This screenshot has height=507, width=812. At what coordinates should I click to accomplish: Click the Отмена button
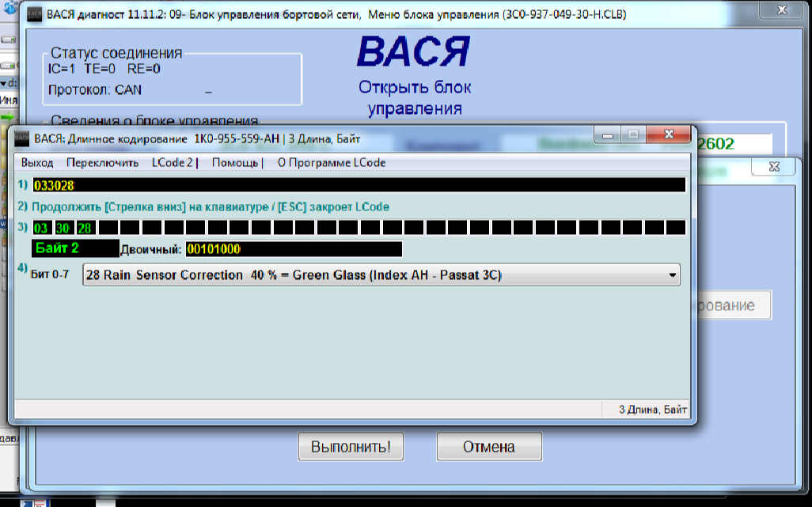(489, 446)
